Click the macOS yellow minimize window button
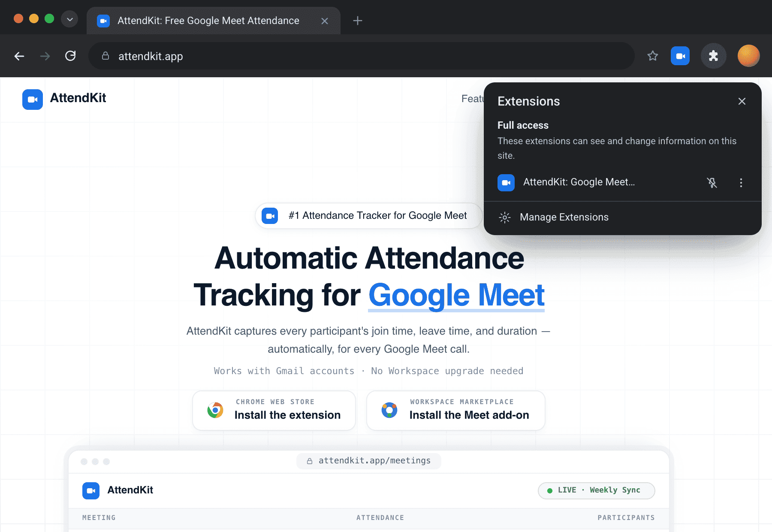This screenshot has height=532, width=772. pos(34,18)
